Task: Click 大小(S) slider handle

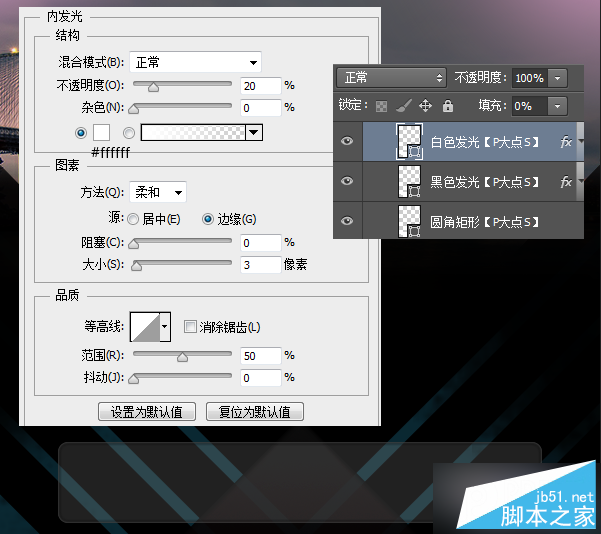Action: click(x=136, y=266)
